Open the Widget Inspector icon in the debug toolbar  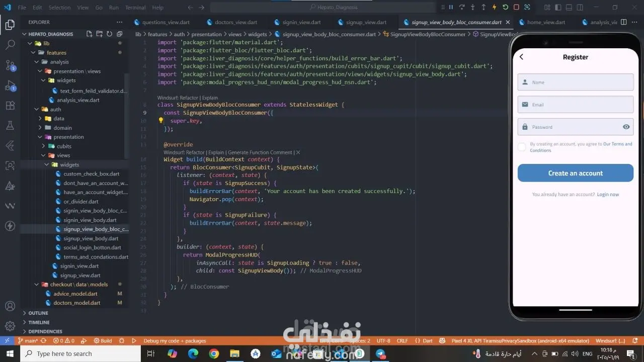(527, 7)
